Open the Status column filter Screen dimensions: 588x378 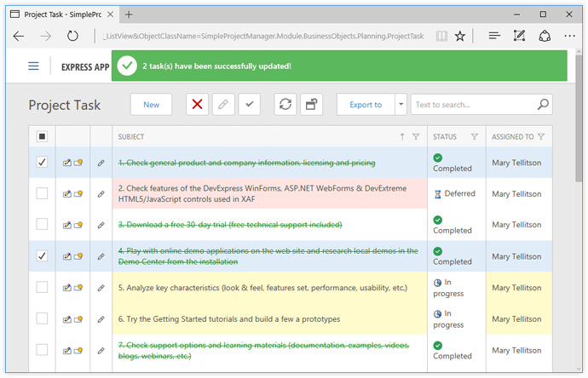(475, 136)
